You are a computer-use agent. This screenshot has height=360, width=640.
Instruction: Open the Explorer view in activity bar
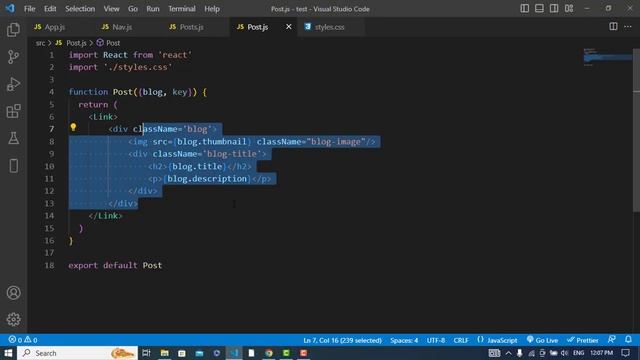coord(13,30)
